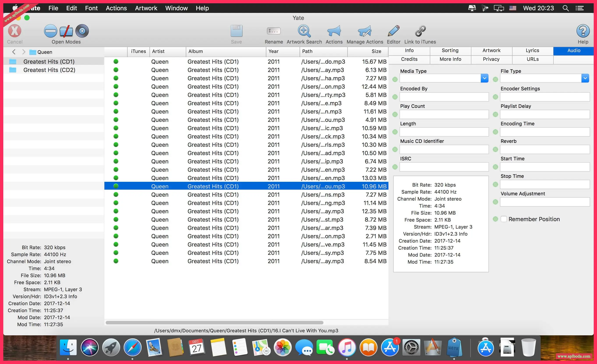The width and height of the screenshot is (597, 364).
Task: Select the folder Open Mode icon
Action: pos(66,31)
